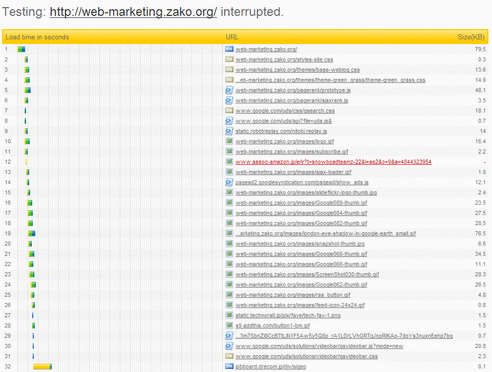The image size is (492, 372).
Task: Open the s9.addthis.com button1-bm.gif link
Action: tap(273, 326)
